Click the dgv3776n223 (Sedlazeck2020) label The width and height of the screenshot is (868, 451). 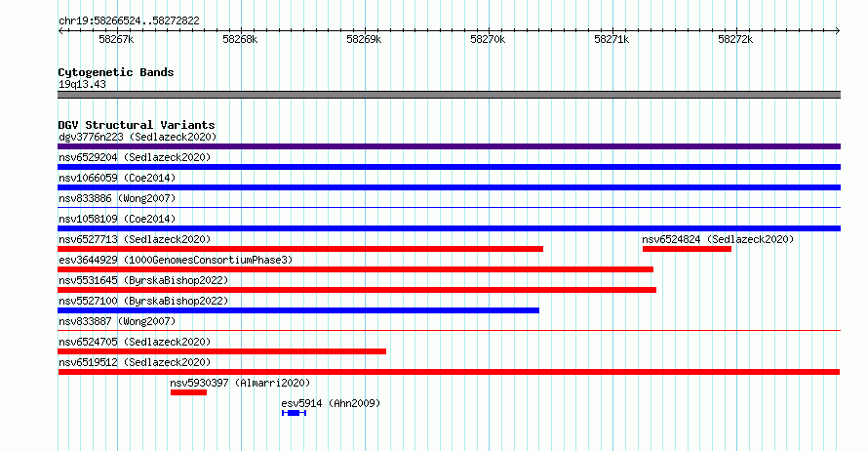click(x=138, y=137)
